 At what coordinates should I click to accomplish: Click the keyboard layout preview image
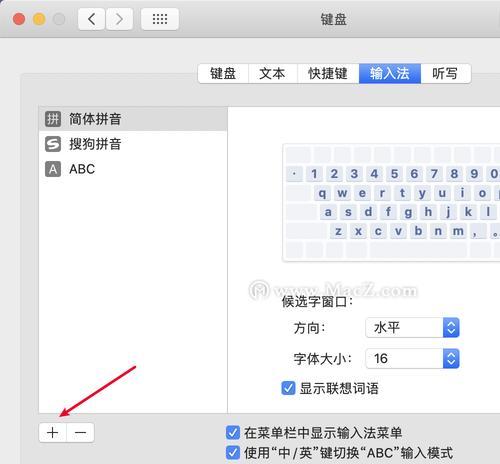tap(391, 202)
